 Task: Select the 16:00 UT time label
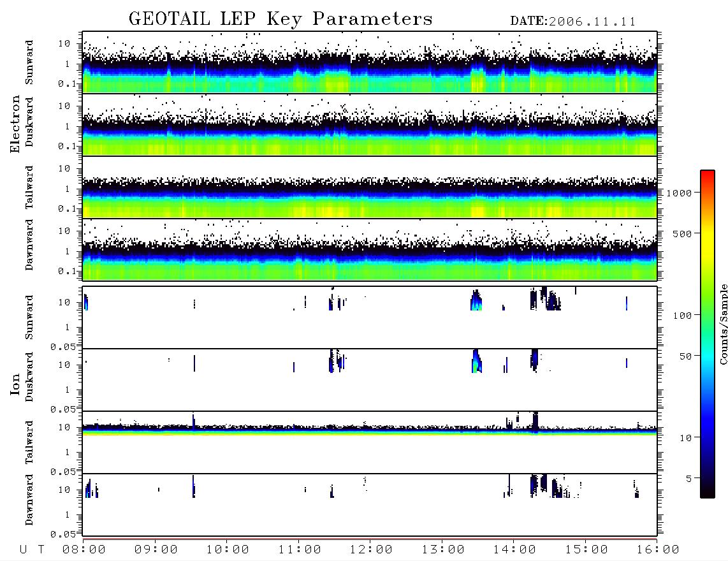pyautogui.click(x=658, y=550)
